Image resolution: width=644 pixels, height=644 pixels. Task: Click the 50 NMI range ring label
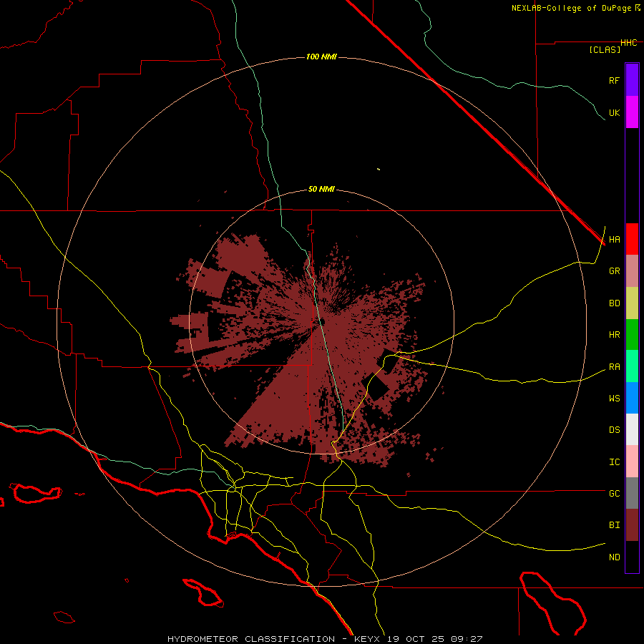[321, 190]
